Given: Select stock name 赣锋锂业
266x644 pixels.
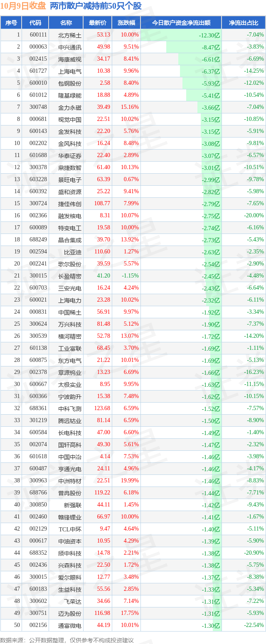Looking at the screenshot, I should click(70, 517).
